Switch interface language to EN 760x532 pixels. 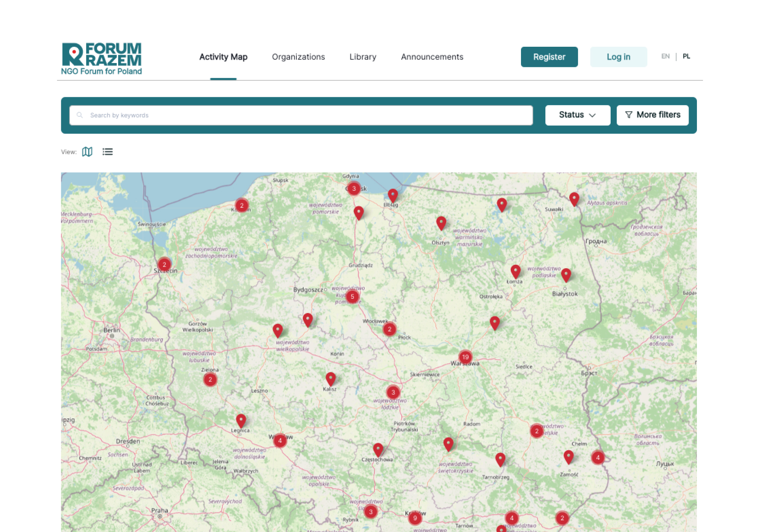click(665, 56)
